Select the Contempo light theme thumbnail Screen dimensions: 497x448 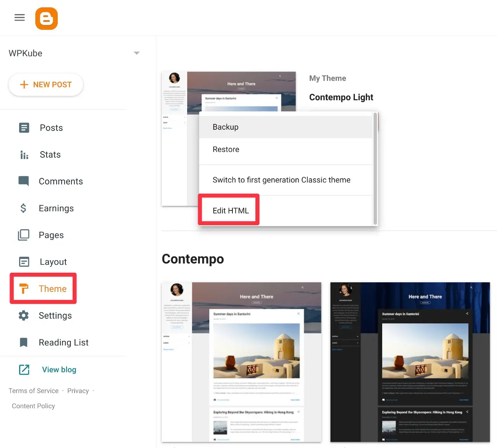point(242,362)
